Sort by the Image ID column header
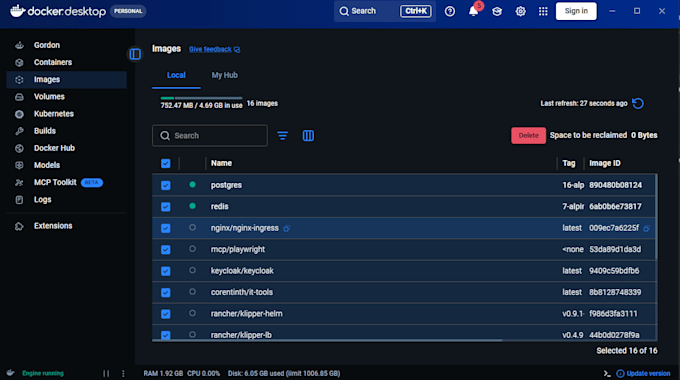The height and width of the screenshot is (380, 680). [605, 163]
